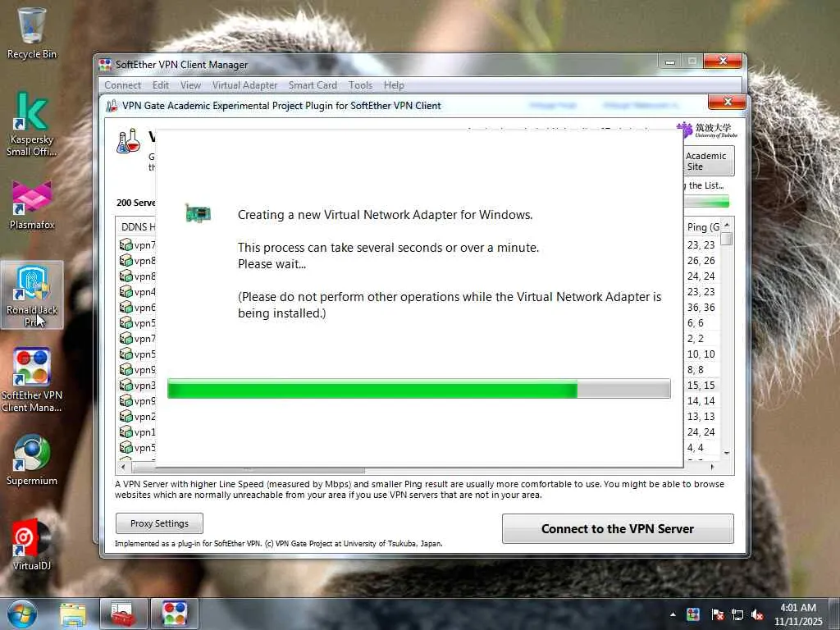Open the View menu
Image resolution: width=840 pixels, height=630 pixels.
[190, 85]
